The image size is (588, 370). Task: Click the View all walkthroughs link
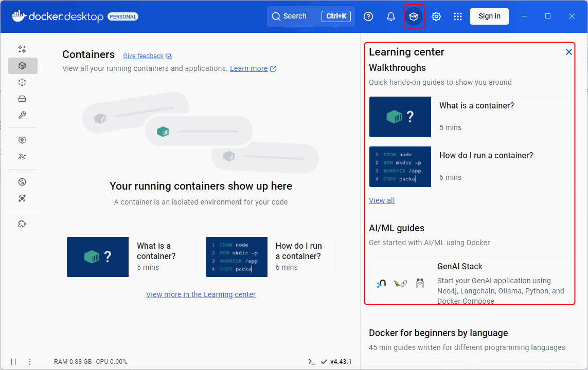pyautogui.click(x=382, y=200)
